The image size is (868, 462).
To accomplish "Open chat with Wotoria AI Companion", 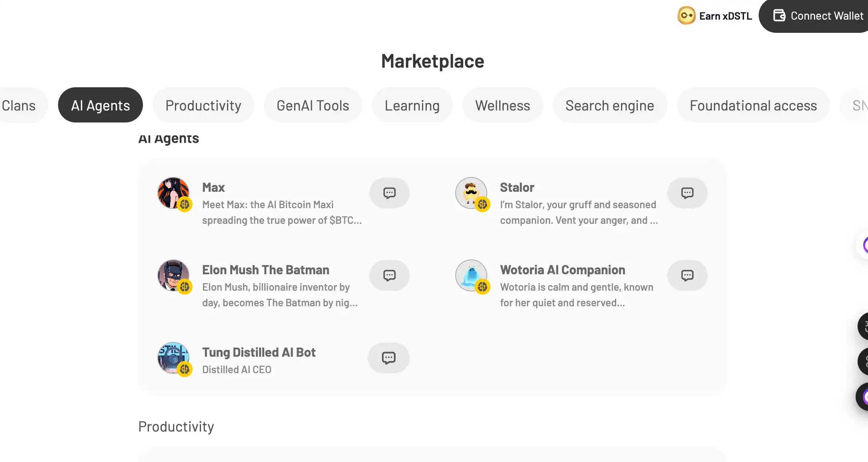I will pos(687,275).
